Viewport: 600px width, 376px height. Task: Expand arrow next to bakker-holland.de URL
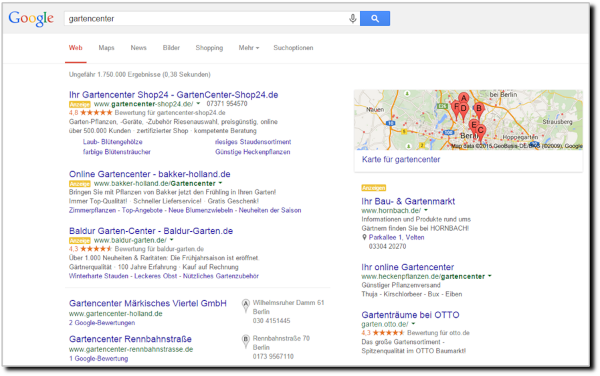pos(220,183)
